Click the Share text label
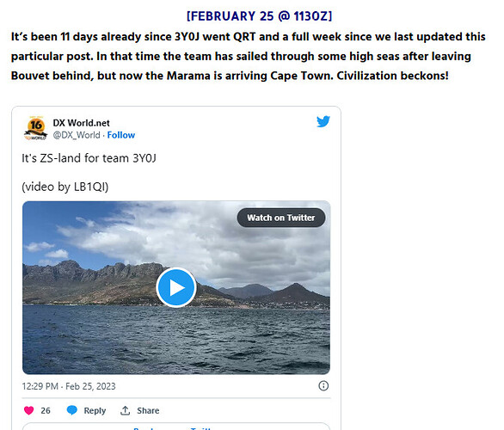The height and width of the screenshot is (430, 504). (x=148, y=410)
